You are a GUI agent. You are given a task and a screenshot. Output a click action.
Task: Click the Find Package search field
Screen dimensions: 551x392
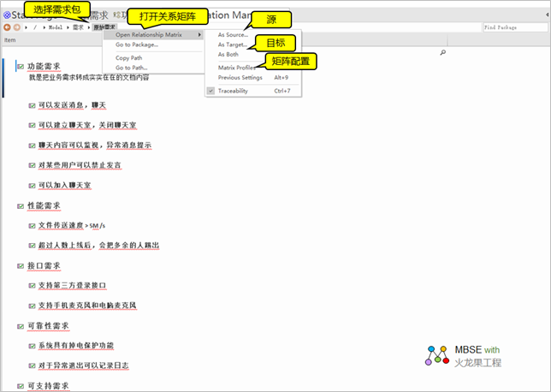[513, 27]
